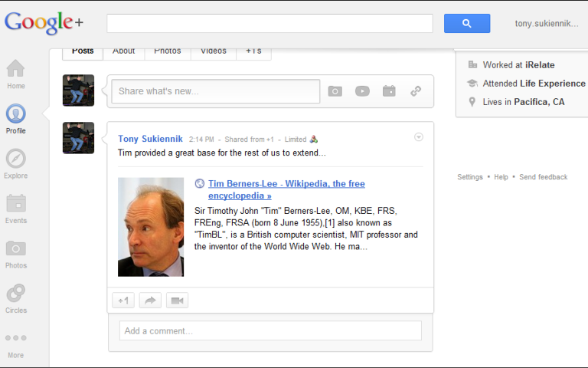Click the Limited circles sharing icon
Screen dimensions: 588x368
click(x=313, y=140)
